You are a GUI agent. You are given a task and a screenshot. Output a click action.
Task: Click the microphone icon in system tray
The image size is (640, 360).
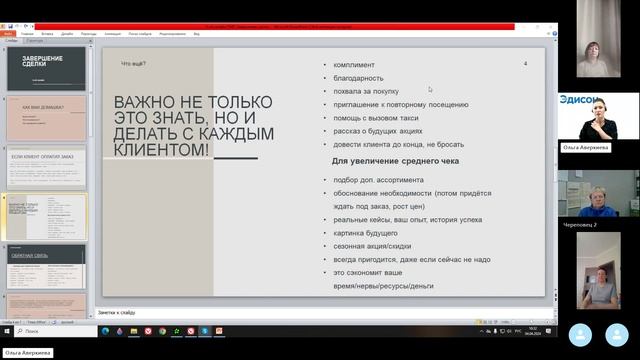pyautogui.click(x=495, y=331)
